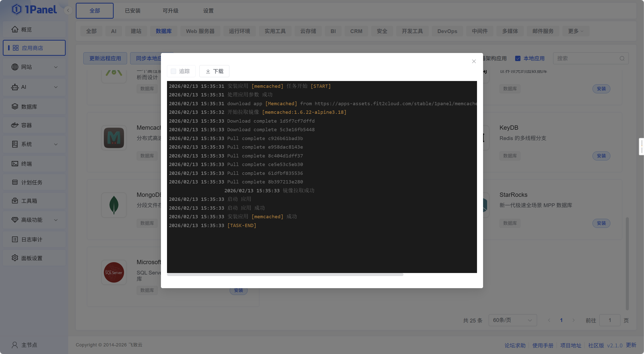The image size is (644, 354).
Task: Click install button for KeyDB
Action: click(601, 156)
